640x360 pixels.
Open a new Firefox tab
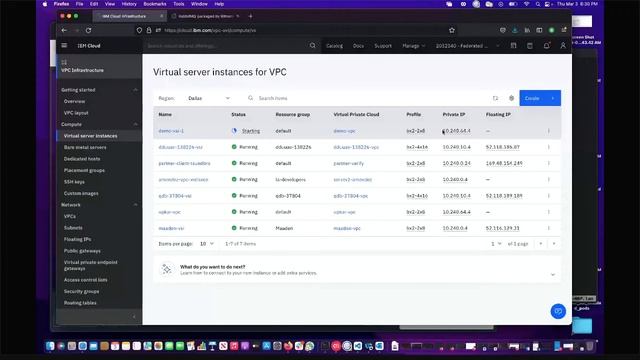[250, 16]
